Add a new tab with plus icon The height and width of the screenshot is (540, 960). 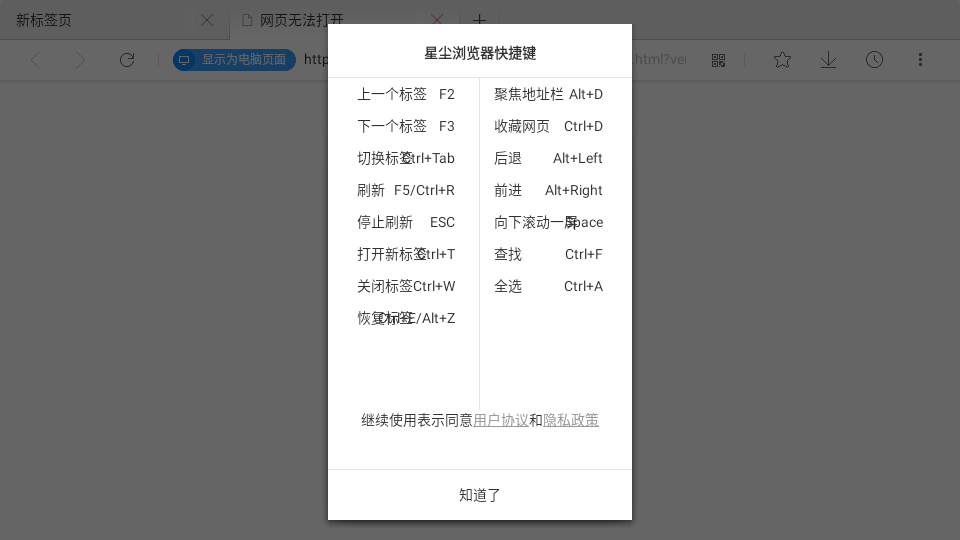coord(479,20)
